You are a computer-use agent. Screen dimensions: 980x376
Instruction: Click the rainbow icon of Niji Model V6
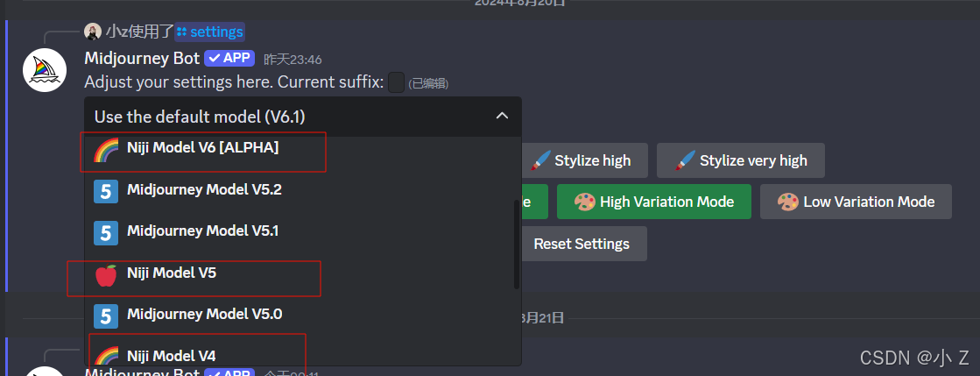[x=106, y=150]
